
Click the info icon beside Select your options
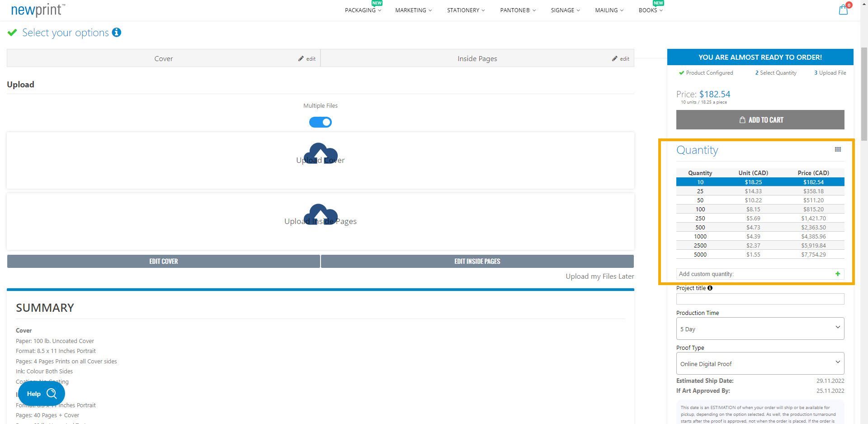pyautogui.click(x=117, y=33)
